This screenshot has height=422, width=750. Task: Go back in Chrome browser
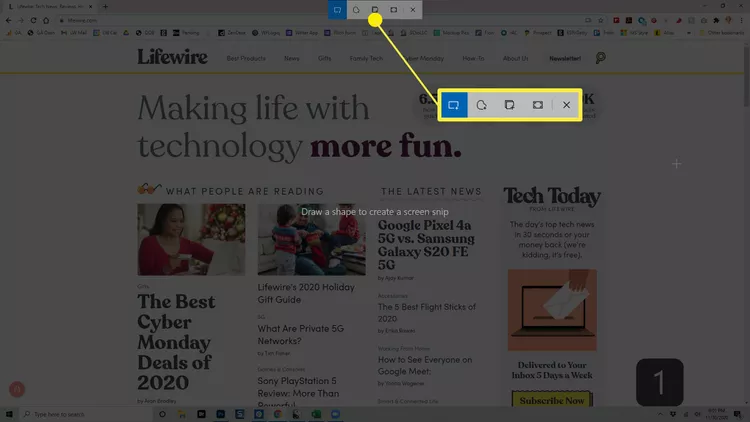tap(9, 20)
